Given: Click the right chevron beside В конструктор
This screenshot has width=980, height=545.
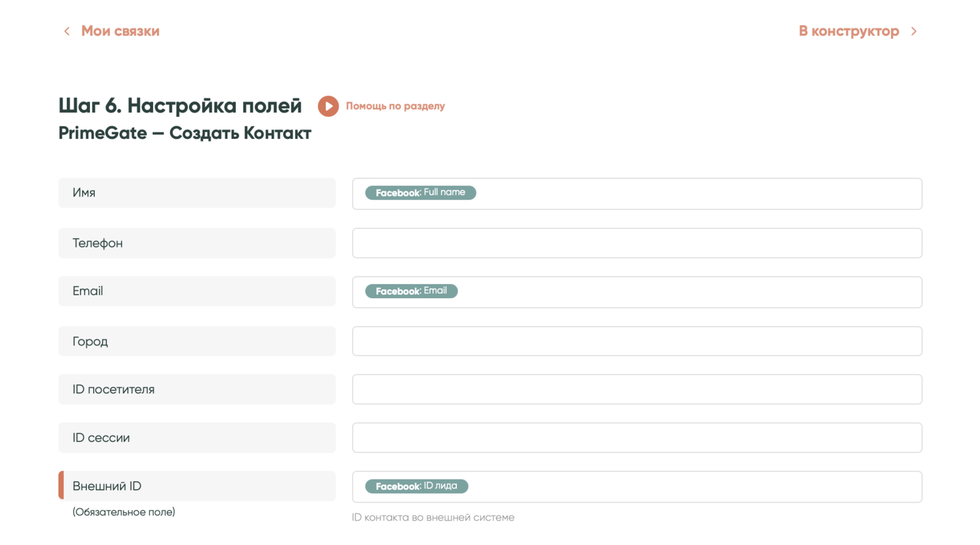Looking at the screenshot, I should [x=913, y=31].
